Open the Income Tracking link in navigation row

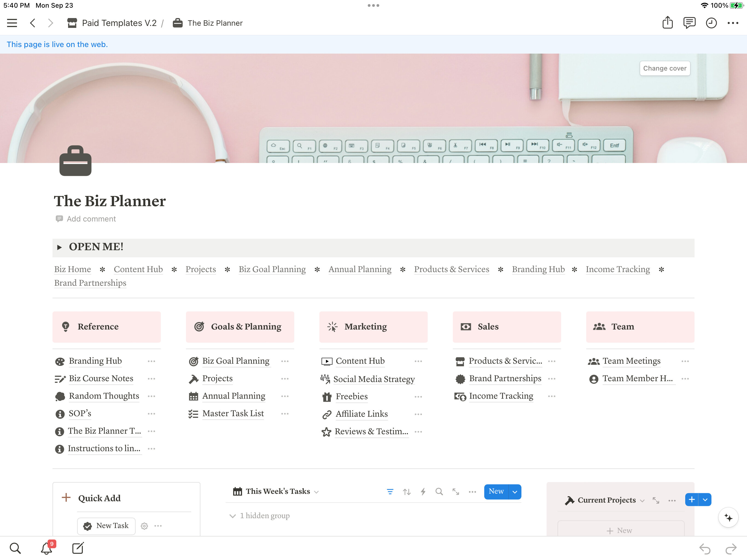tap(617, 269)
